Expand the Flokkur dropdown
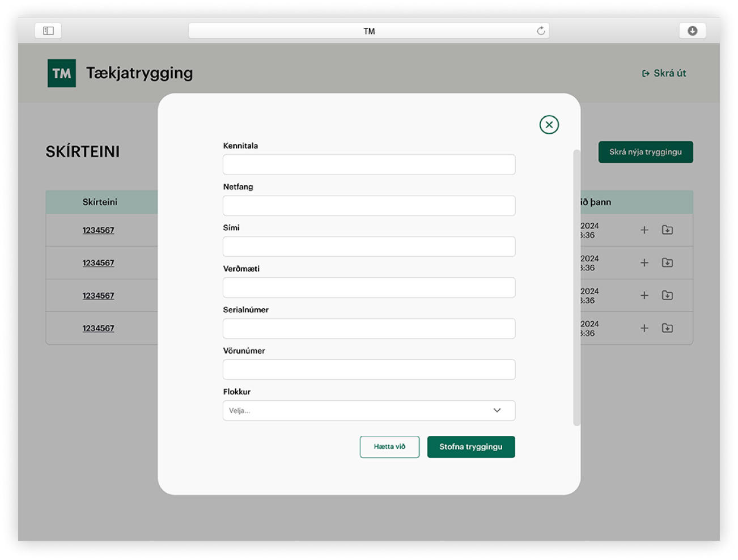738x560 pixels. point(369,410)
